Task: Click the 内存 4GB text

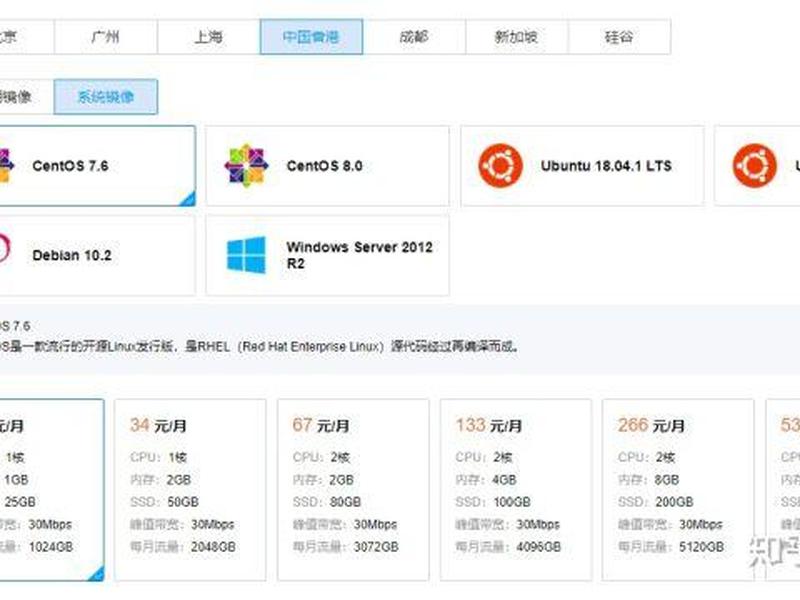Action: click(486, 480)
